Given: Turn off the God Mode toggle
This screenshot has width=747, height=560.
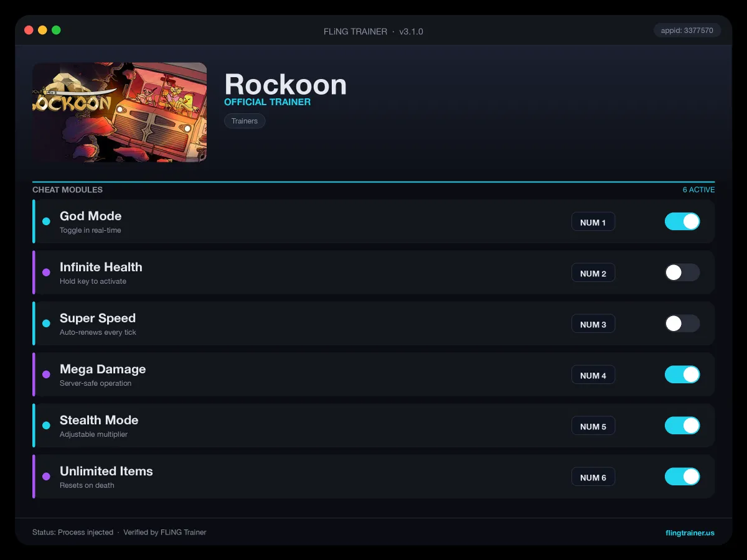Looking at the screenshot, I should click(x=682, y=222).
